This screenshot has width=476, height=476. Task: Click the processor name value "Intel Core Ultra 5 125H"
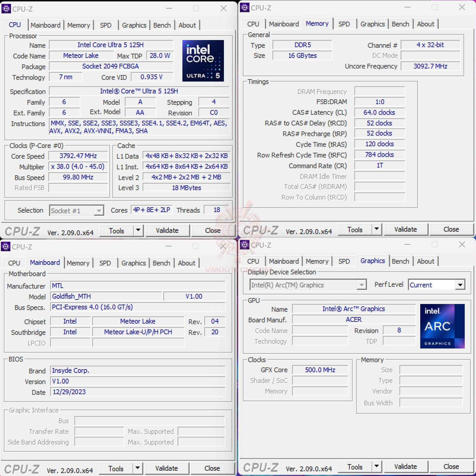pos(111,45)
